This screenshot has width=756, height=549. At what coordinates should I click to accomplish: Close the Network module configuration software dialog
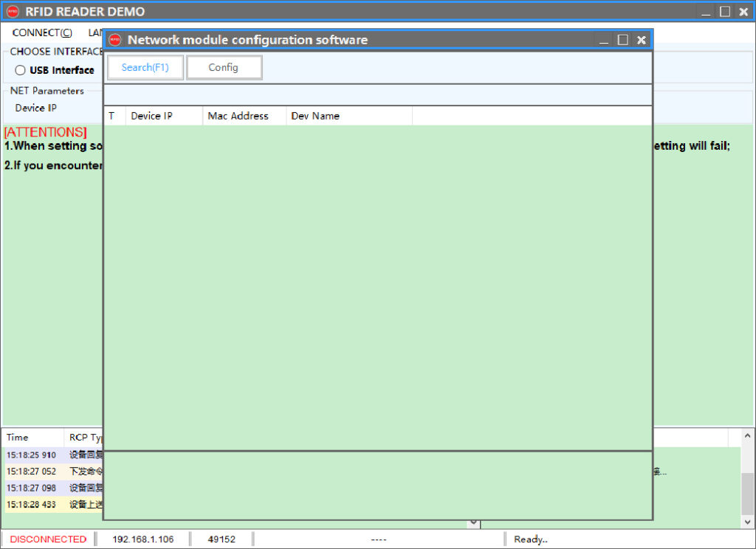pos(642,40)
